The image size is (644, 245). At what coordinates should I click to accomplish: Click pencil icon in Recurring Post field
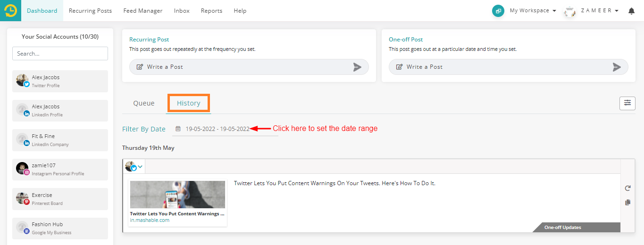(x=140, y=67)
